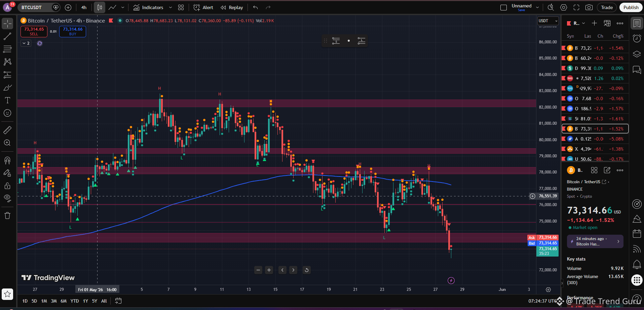The image size is (644, 310).
Task: Click the Publish button
Action: 631,7
